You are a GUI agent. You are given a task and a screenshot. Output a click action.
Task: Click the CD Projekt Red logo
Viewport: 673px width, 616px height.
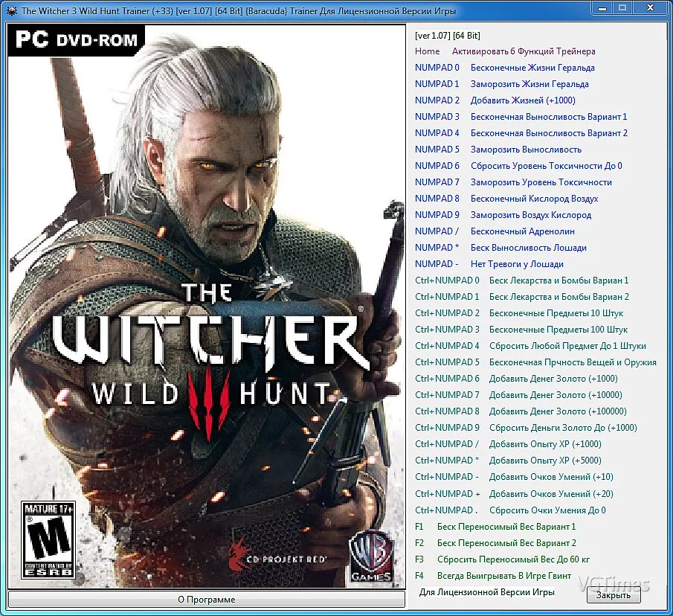click(x=277, y=556)
